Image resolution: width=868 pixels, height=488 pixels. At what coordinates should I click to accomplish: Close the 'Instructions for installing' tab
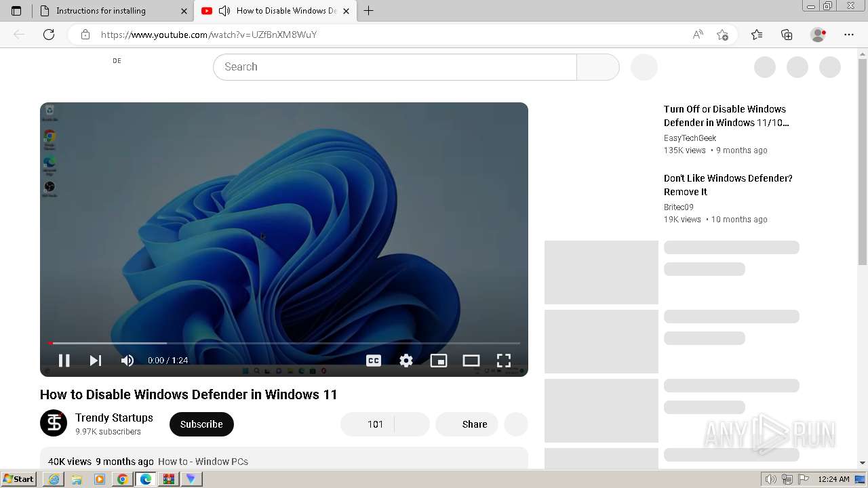[x=184, y=11]
